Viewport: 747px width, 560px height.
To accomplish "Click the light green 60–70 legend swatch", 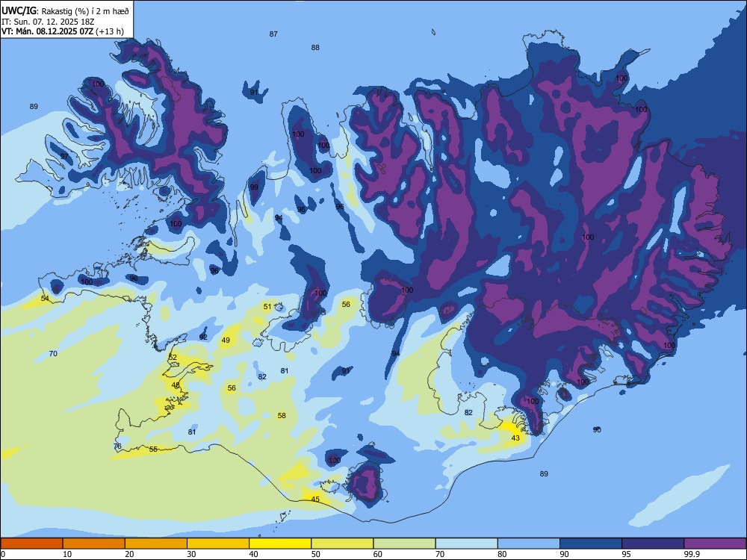I will pyautogui.click(x=404, y=544).
